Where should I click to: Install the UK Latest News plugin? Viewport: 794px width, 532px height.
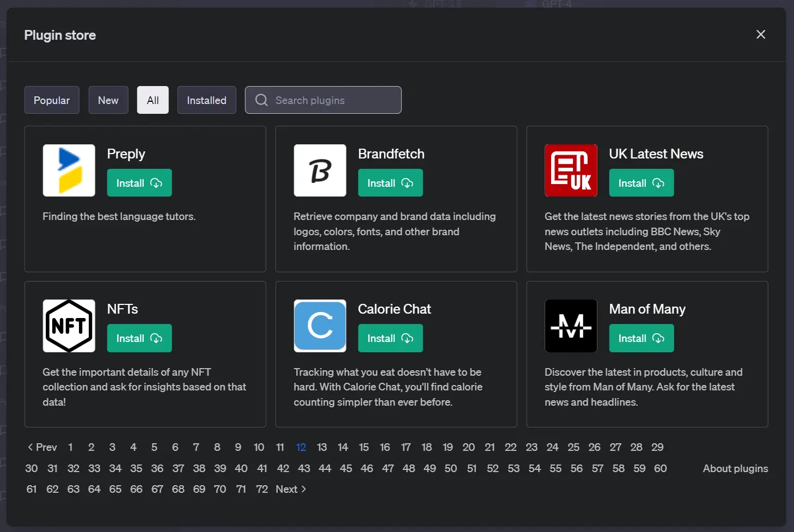642,183
